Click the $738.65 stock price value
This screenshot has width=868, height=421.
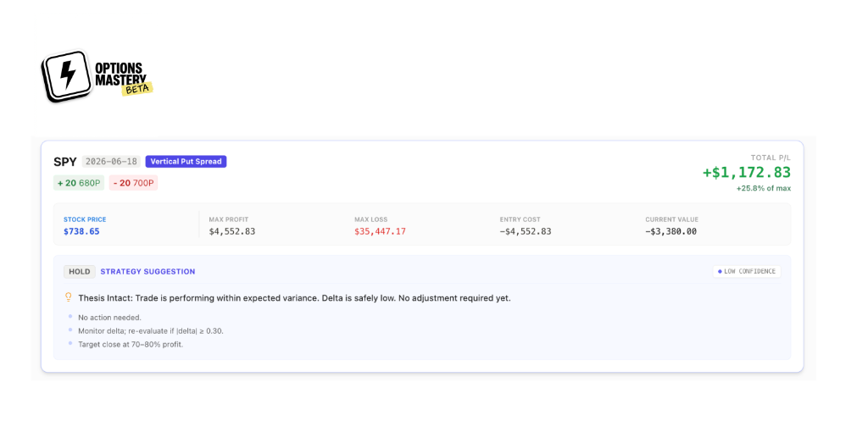tap(82, 231)
